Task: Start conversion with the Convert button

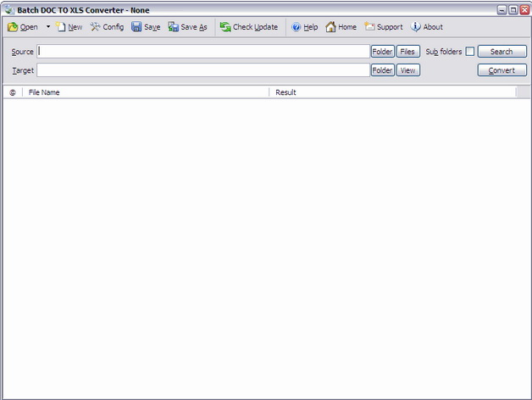Action: (502, 70)
